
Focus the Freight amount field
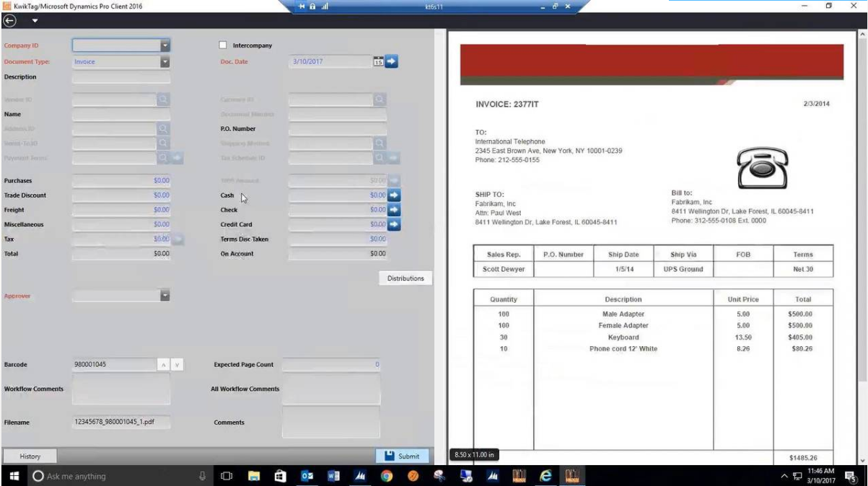(121, 210)
